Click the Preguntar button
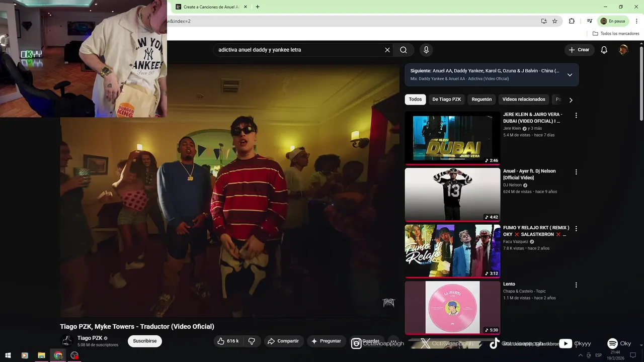The height and width of the screenshot is (362, 644). tap(326, 341)
